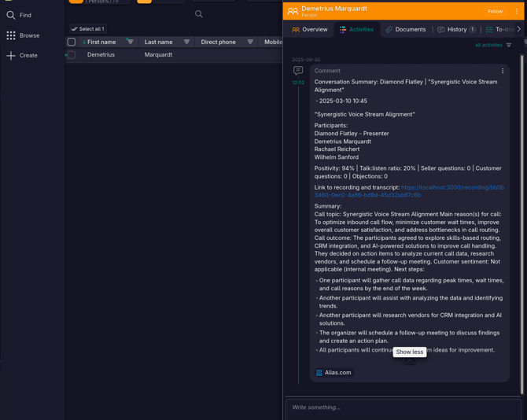Switch to the Documents tab

click(405, 29)
